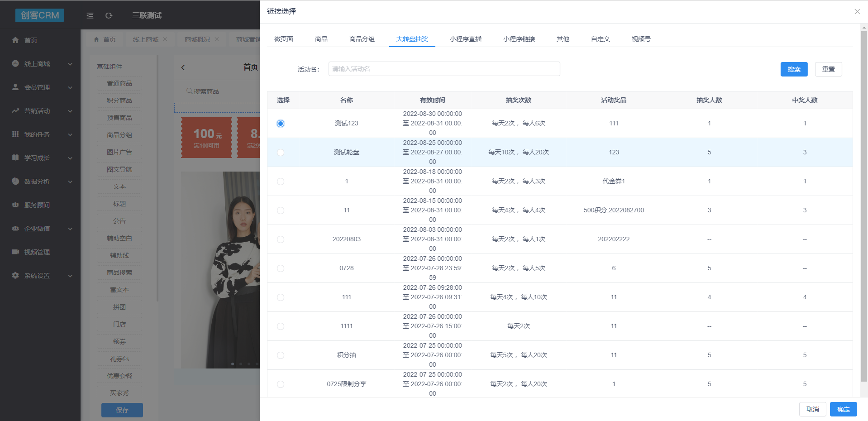Image resolution: width=868 pixels, height=421 pixels.
Task: Click the 会员管理 person icon
Action: tap(15, 87)
